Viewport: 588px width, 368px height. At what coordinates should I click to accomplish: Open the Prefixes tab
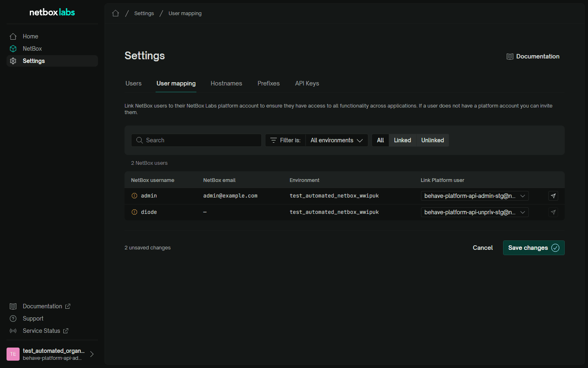268,83
